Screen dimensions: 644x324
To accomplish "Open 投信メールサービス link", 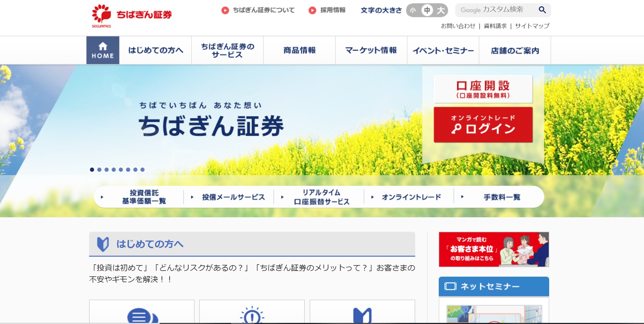I will (233, 197).
